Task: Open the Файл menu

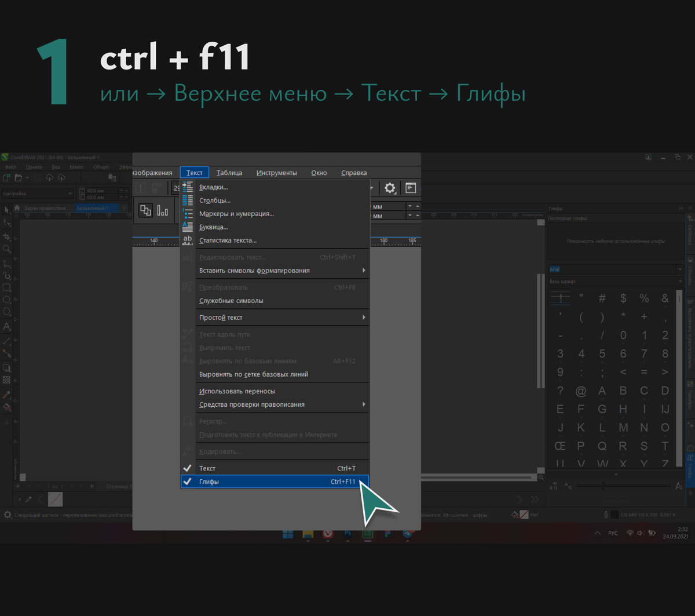Action: pyautogui.click(x=10, y=167)
